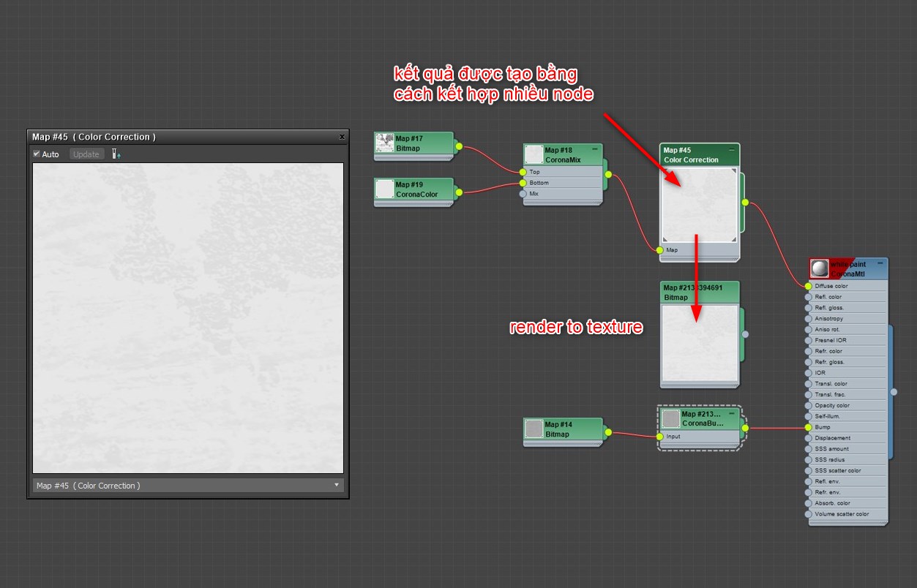Click the pin preview icon beside Update
This screenshot has height=588, width=917.
(x=116, y=154)
